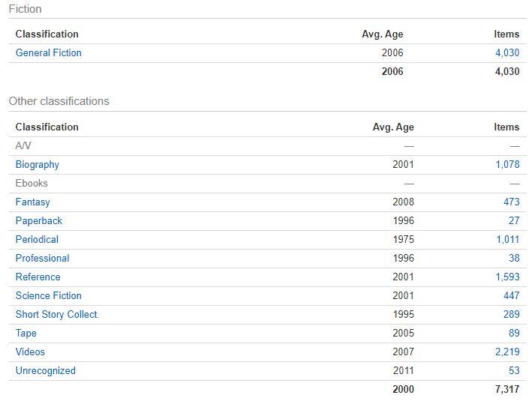This screenshot has height=404, width=532.
Task: Open the 1,593 Reference items
Action: (x=506, y=277)
